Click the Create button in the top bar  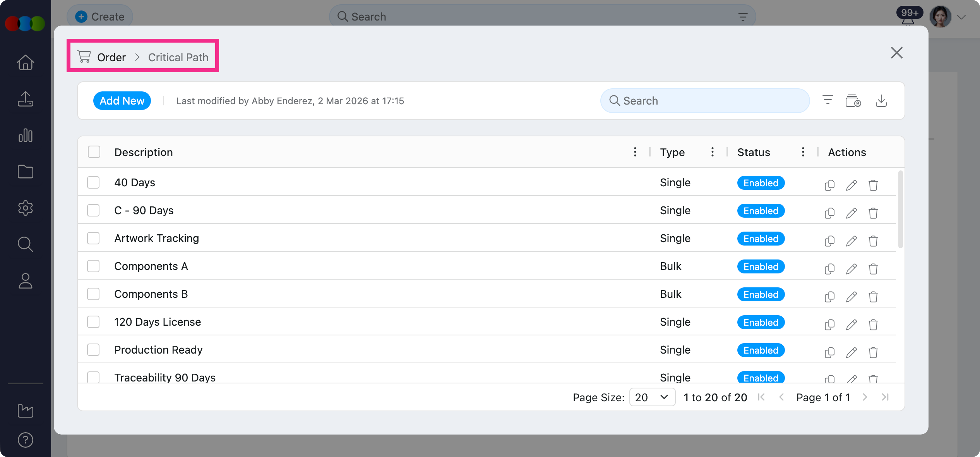[x=100, y=17]
